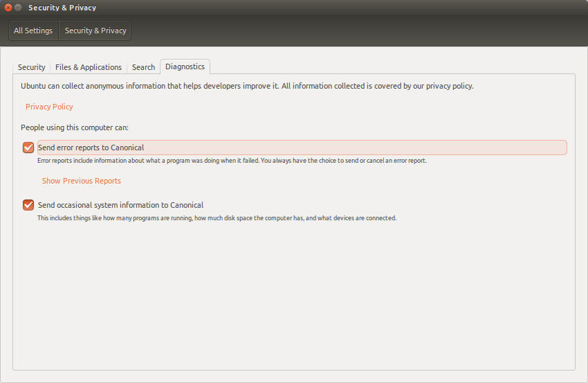Click the window title Security & Privacy

click(x=62, y=8)
